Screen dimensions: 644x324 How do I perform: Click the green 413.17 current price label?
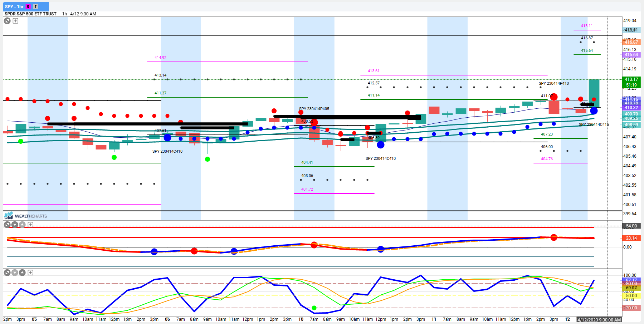pyautogui.click(x=631, y=79)
